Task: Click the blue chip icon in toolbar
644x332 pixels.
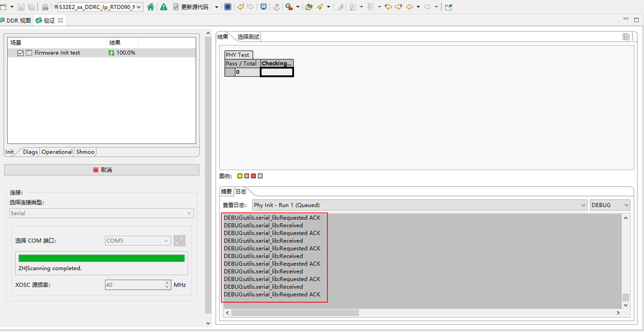Action: pyautogui.click(x=228, y=7)
